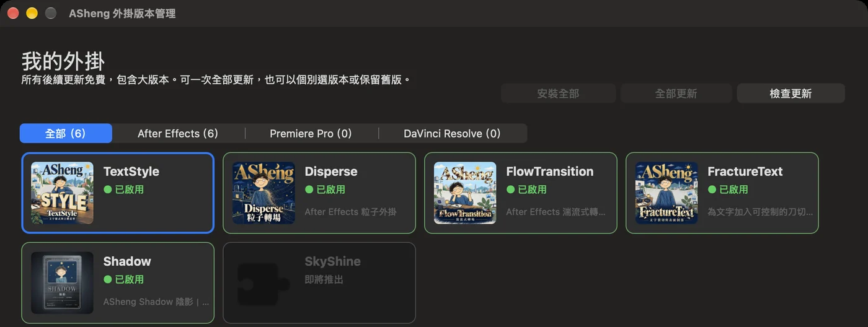Click the ASheng 外掛版本管理 window title
The height and width of the screenshot is (327, 868).
click(122, 13)
